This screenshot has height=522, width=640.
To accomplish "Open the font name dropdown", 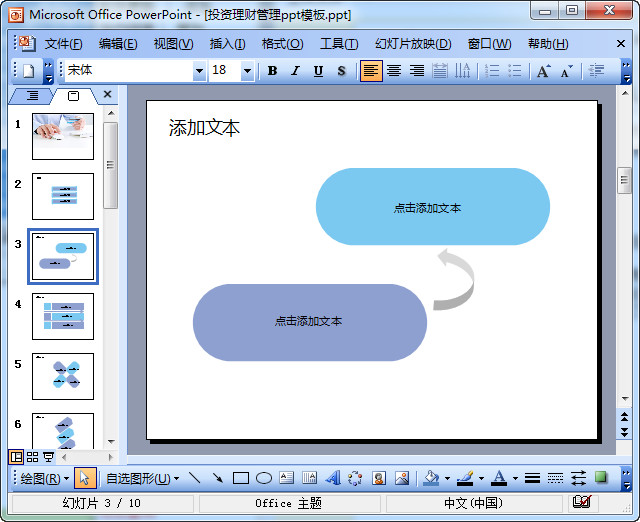I will 199,71.
